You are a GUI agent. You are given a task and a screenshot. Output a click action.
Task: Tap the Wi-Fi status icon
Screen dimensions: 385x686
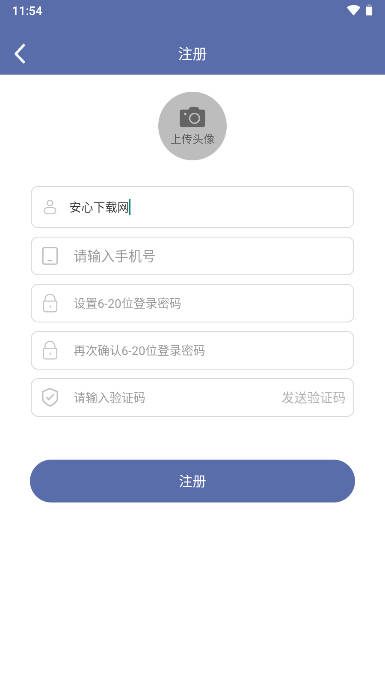(353, 10)
